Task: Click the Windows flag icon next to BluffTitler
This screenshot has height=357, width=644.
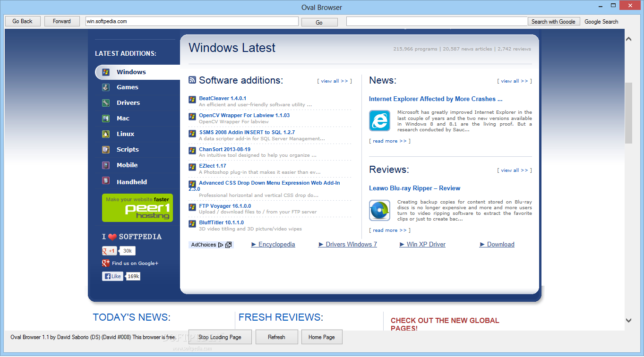Action: tap(192, 223)
